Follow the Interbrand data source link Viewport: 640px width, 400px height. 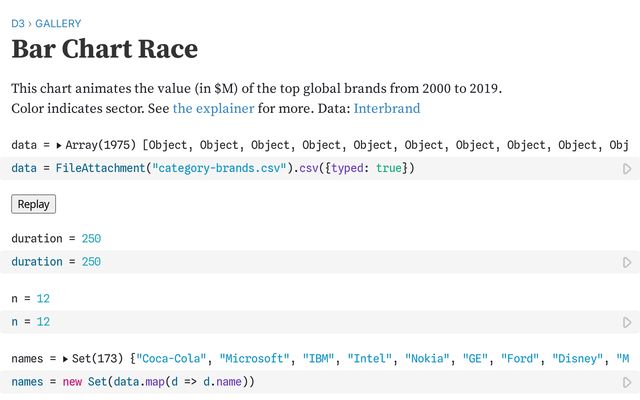click(386, 108)
